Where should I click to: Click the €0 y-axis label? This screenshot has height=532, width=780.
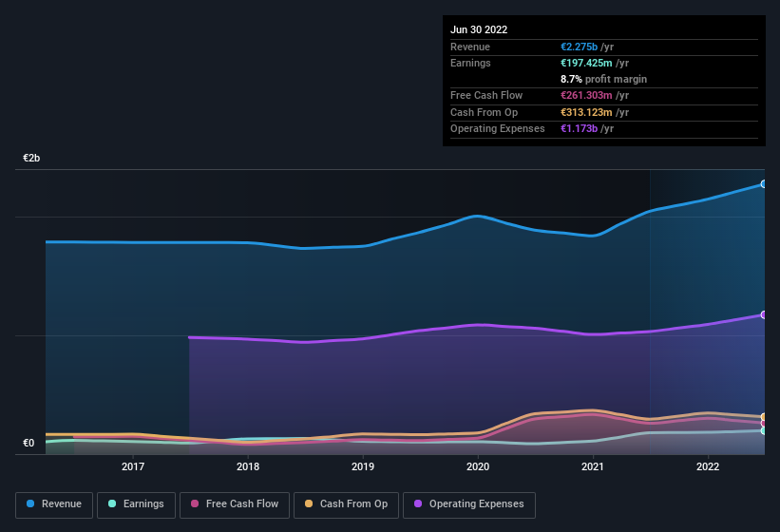29,443
